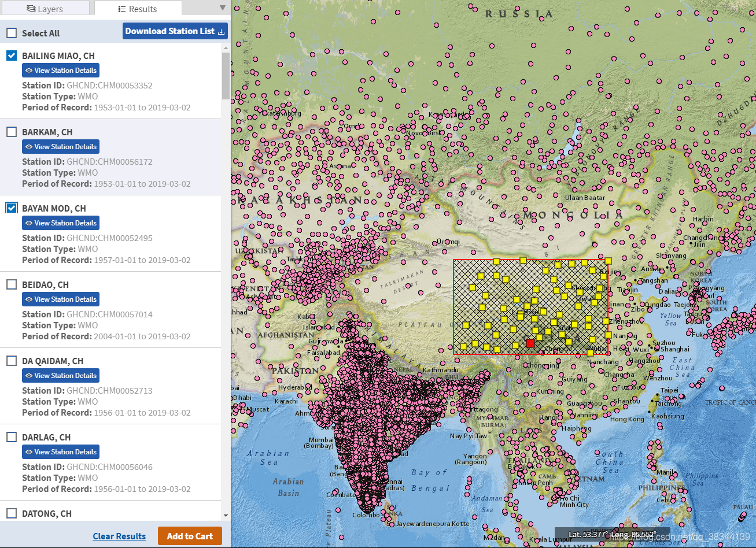Check the DATONG, CH station

pos(12,513)
